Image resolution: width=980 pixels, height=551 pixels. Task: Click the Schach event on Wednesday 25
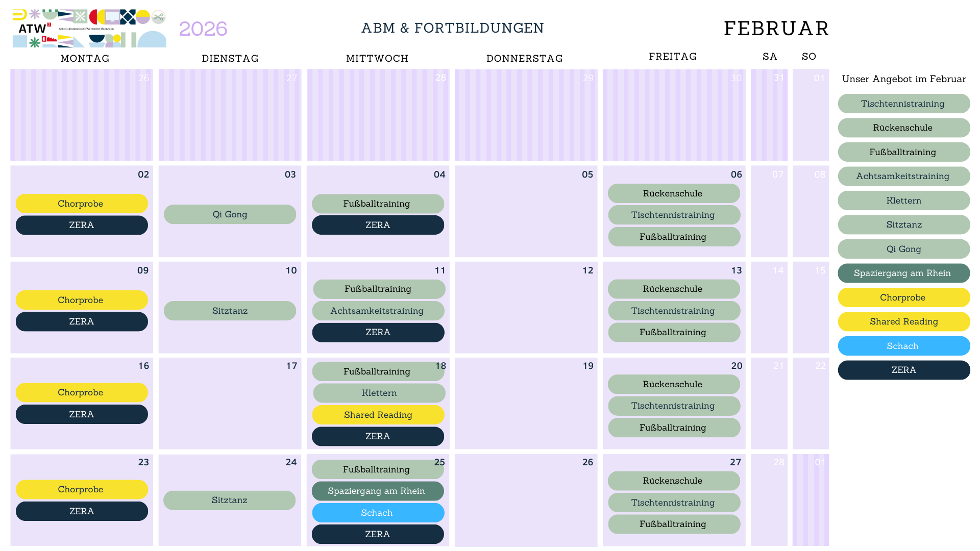click(378, 513)
